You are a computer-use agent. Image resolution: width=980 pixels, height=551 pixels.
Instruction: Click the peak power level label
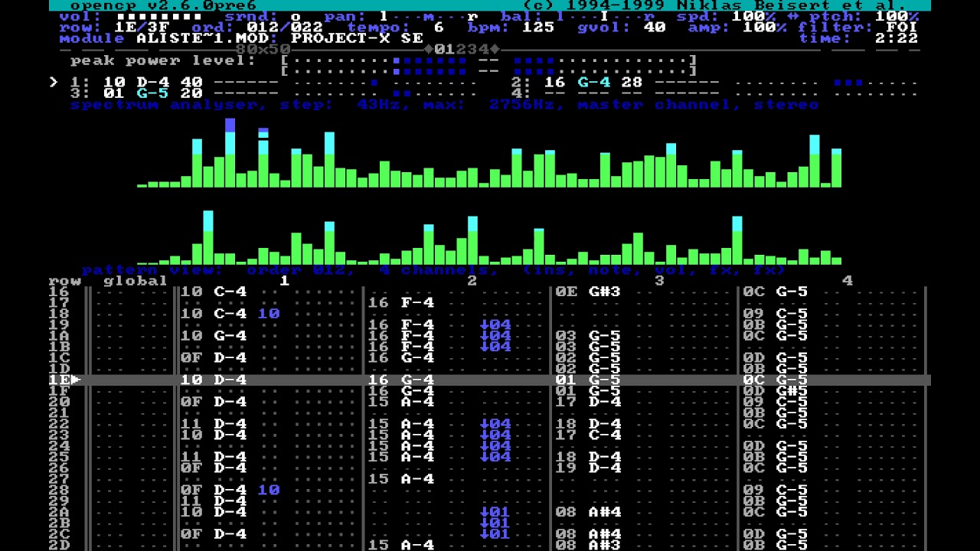click(x=162, y=60)
